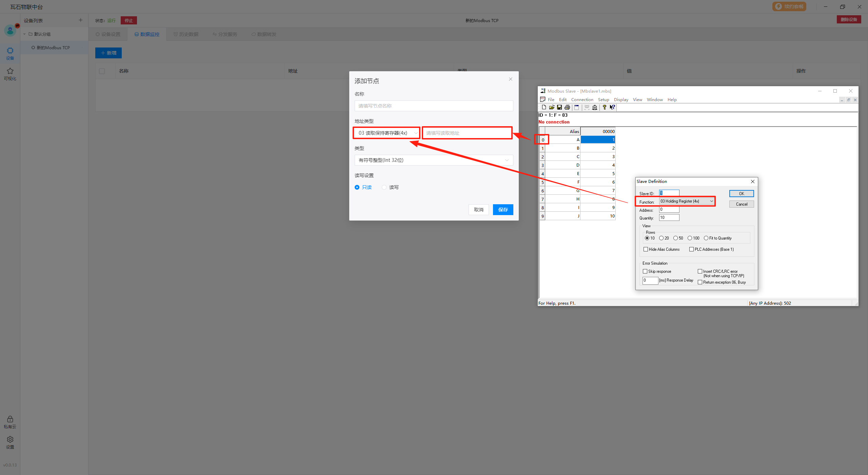Click the blue 保存 button
The width and height of the screenshot is (868, 475).
click(503, 210)
